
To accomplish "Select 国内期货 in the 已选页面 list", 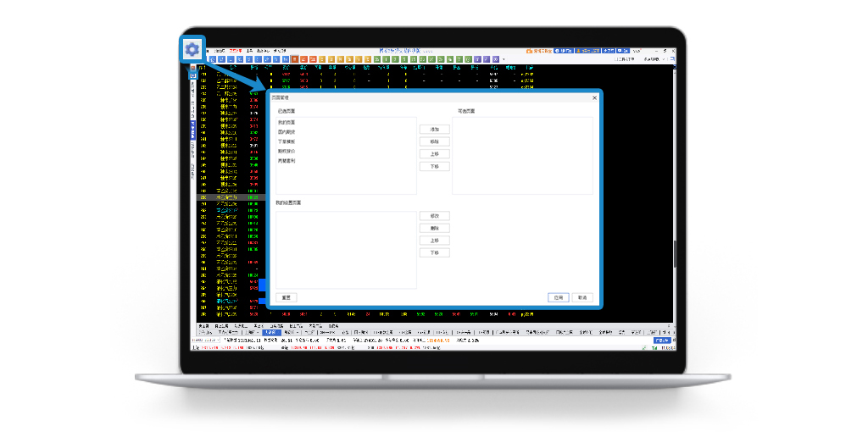I will point(286,133).
